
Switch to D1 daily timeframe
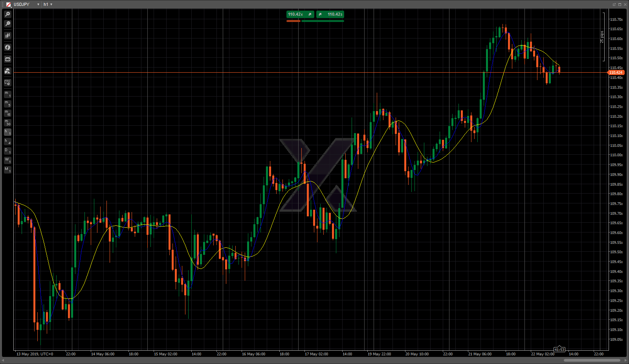pyautogui.click(x=7, y=151)
